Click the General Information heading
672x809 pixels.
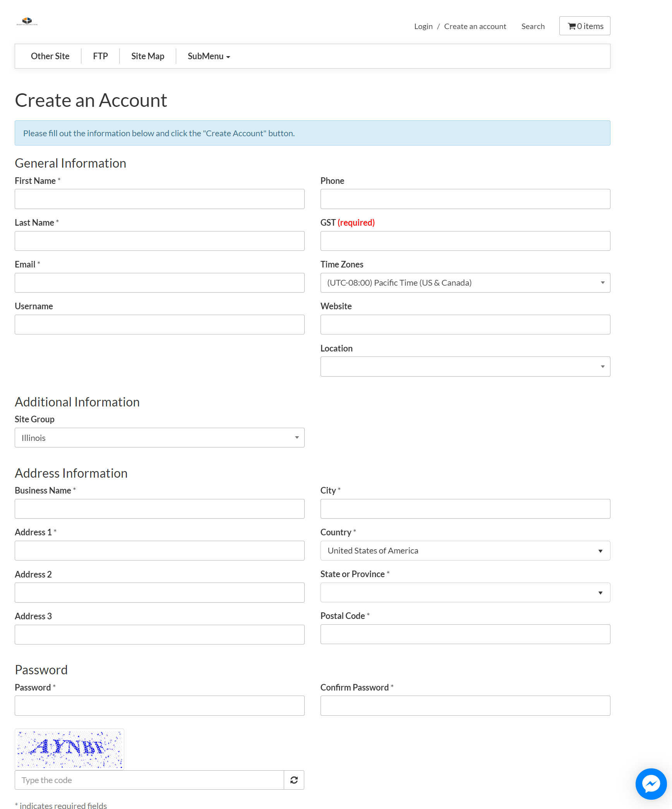point(70,163)
